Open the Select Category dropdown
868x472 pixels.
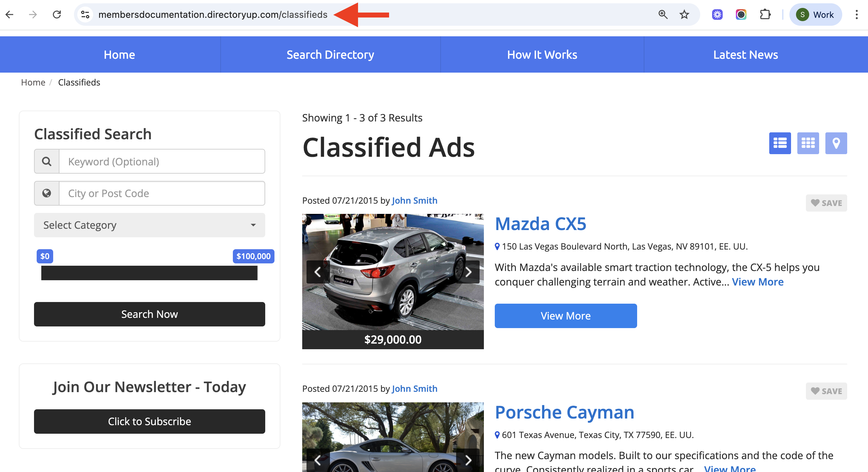coord(149,225)
